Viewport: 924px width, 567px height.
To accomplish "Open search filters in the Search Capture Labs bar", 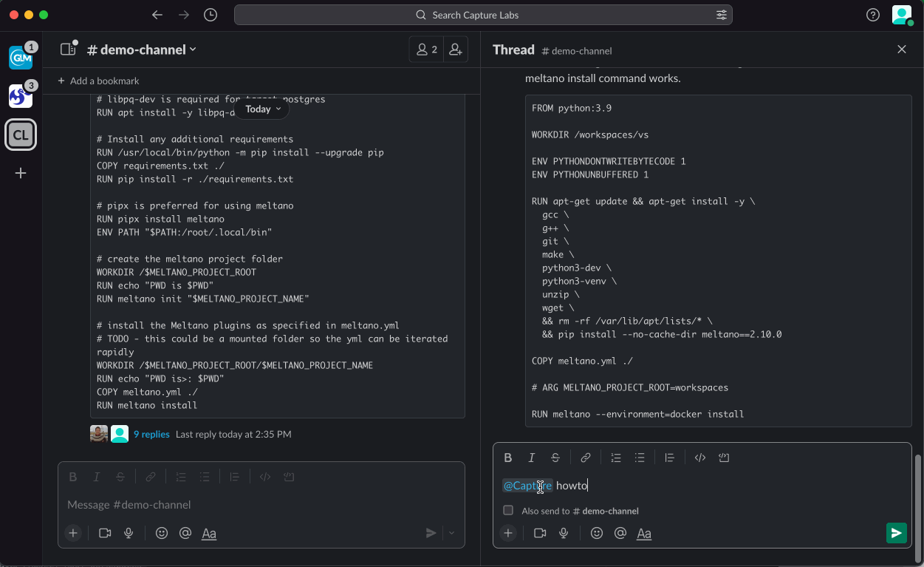I will 722,14.
